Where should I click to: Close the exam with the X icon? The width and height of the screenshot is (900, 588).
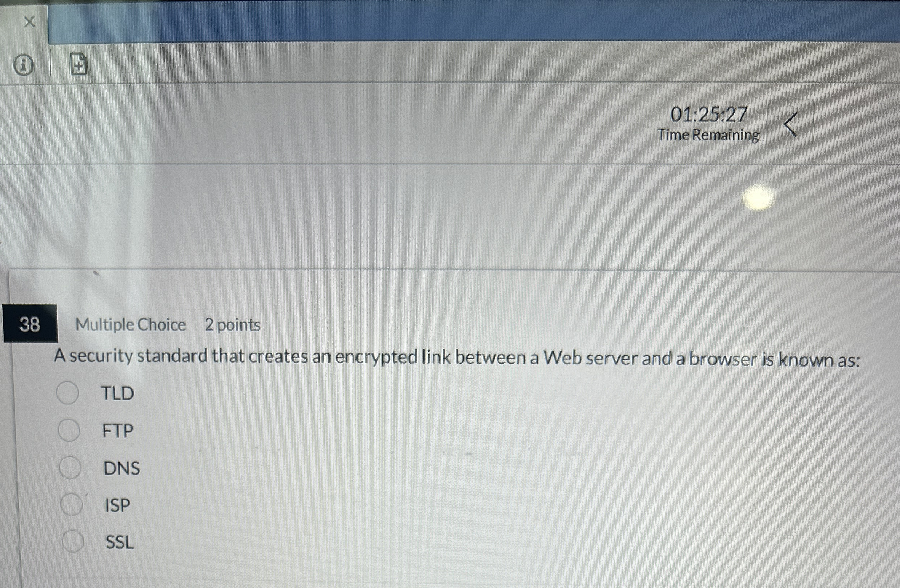(29, 22)
